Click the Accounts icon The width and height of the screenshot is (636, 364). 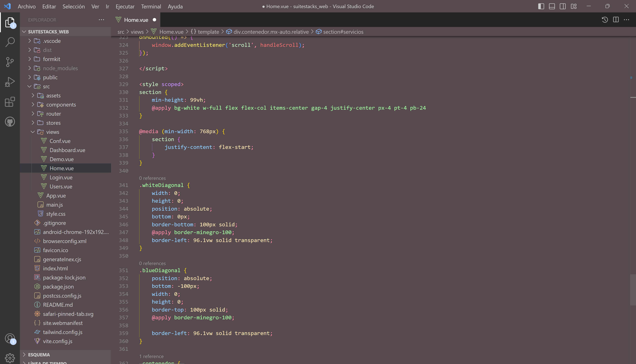click(x=10, y=339)
